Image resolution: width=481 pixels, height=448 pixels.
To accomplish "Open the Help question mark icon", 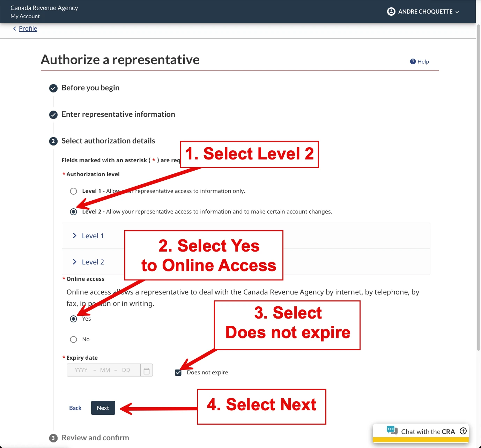I will (x=413, y=61).
